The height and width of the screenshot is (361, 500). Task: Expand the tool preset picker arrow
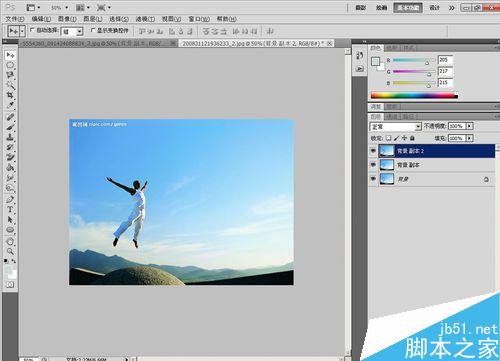[x=22, y=32]
